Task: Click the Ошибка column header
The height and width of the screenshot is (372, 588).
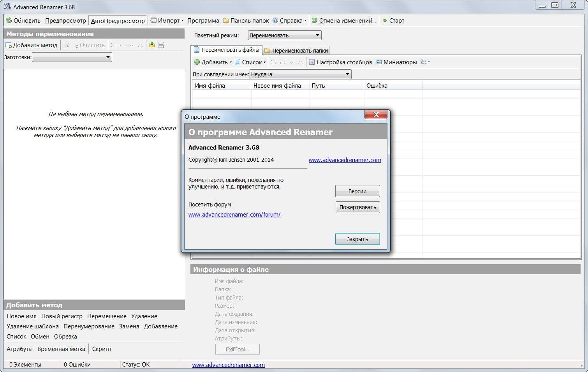Action: [x=393, y=85]
